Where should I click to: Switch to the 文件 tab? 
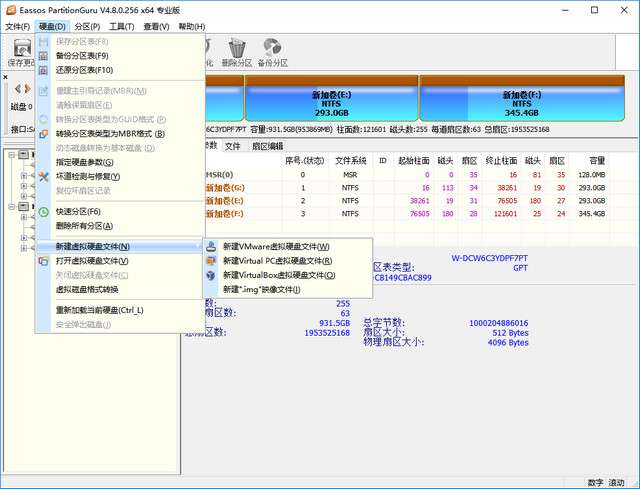coord(233,146)
